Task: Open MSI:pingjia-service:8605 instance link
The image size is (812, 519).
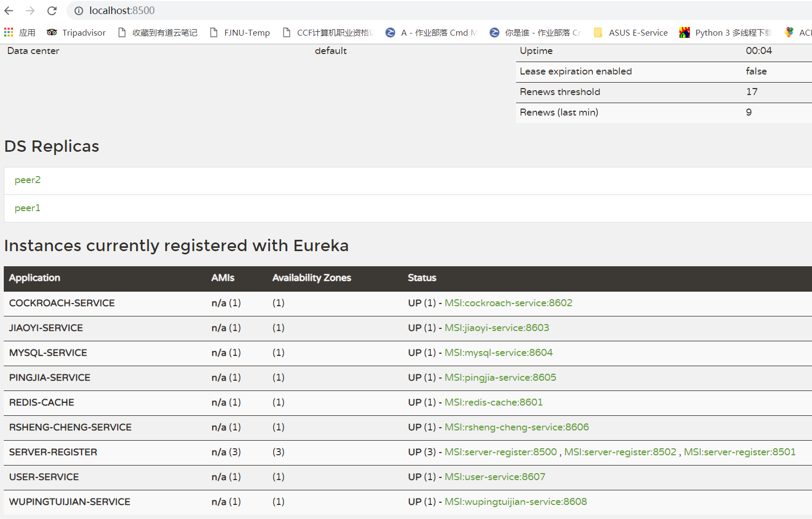Action: pyautogui.click(x=500, y=378)
